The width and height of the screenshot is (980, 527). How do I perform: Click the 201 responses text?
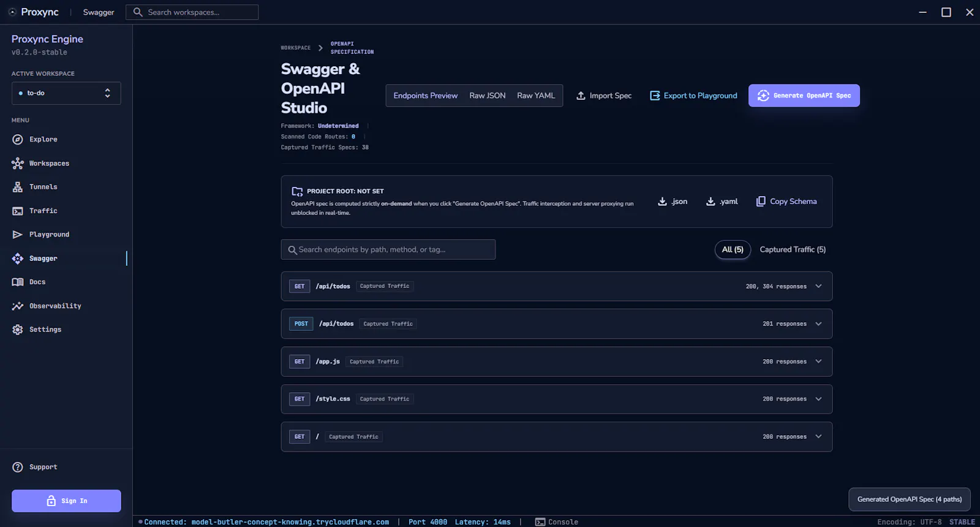(x=785, y=324)
